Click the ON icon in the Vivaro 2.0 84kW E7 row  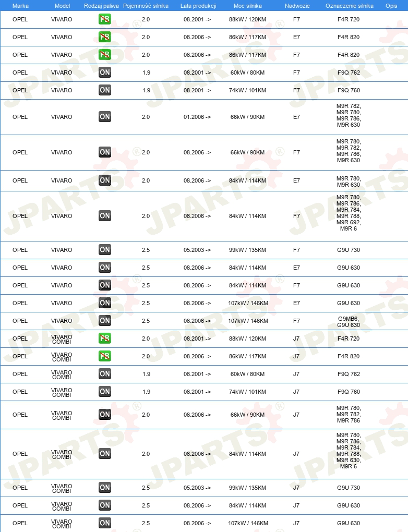point(104,180)
